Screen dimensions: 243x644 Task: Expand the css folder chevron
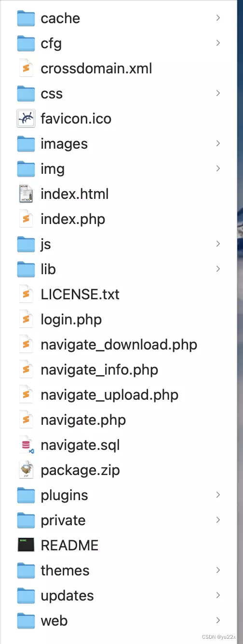[218, 93]
